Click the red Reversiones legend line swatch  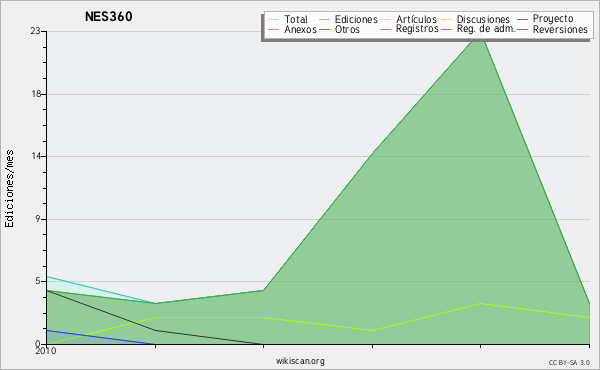[523, 29]
